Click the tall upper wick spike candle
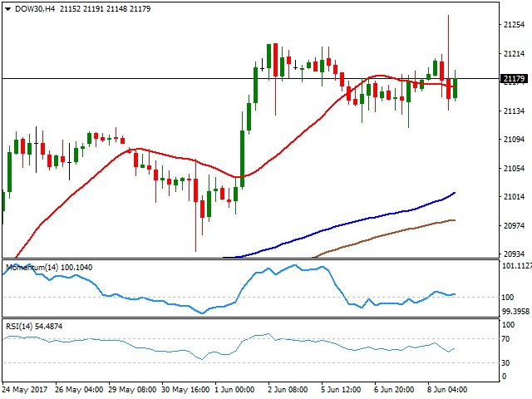The height and width of the screenshot is (399, 532). [x=449, y=42]
